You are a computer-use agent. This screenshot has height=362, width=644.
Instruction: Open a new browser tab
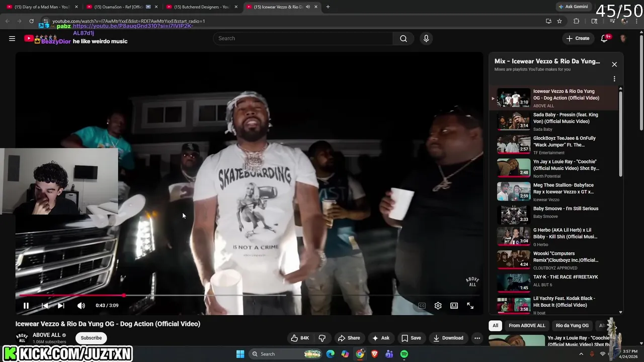(328, 7)
